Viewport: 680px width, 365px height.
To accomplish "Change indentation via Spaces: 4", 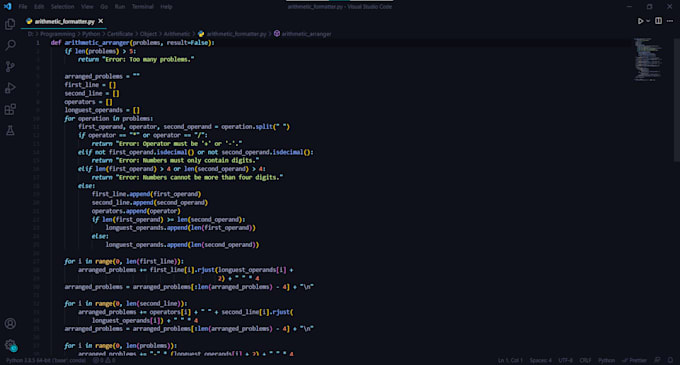I will (x=540, y=360).
